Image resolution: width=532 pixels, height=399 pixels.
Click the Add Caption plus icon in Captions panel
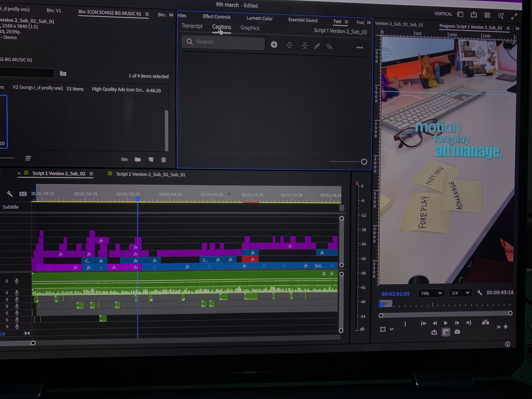(x=274, y=44)
